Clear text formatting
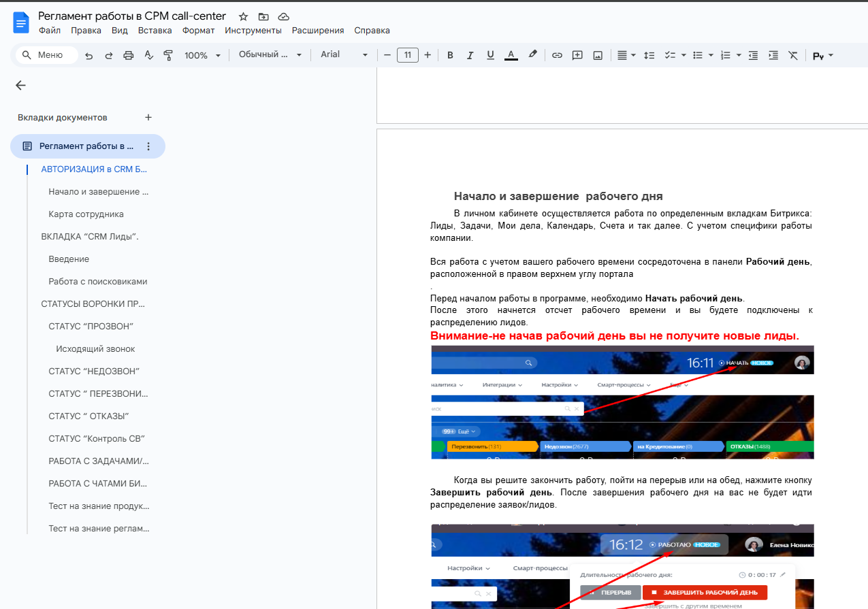868x609 pixels. pos(793,55)
